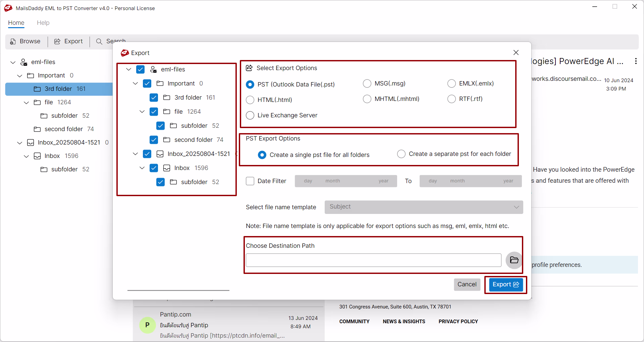Click the blue Export button in dialog
The height and width of the screenshot is (342, 644).
click(505, 285)
